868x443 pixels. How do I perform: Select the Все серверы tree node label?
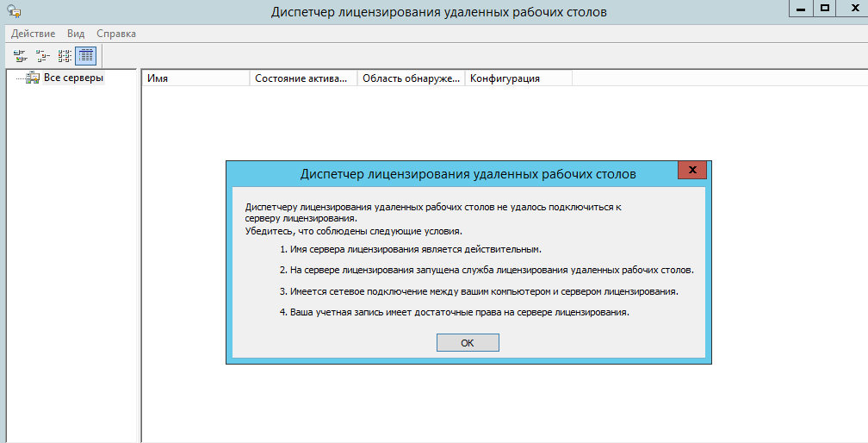click(x=73, y=78)
